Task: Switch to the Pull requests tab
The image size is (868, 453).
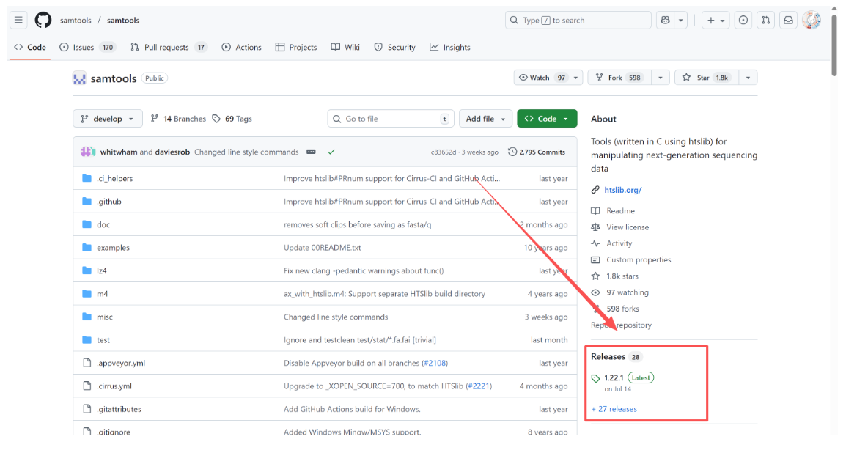Action: [x=169, y=47]
